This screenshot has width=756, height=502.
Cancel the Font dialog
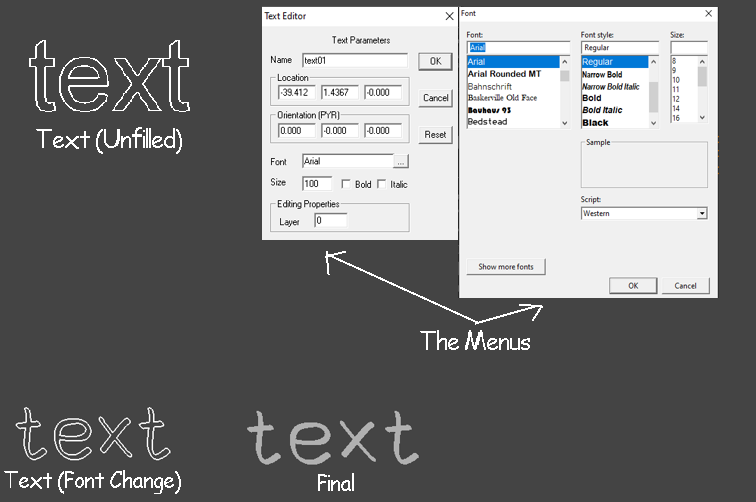coord(685,285)
